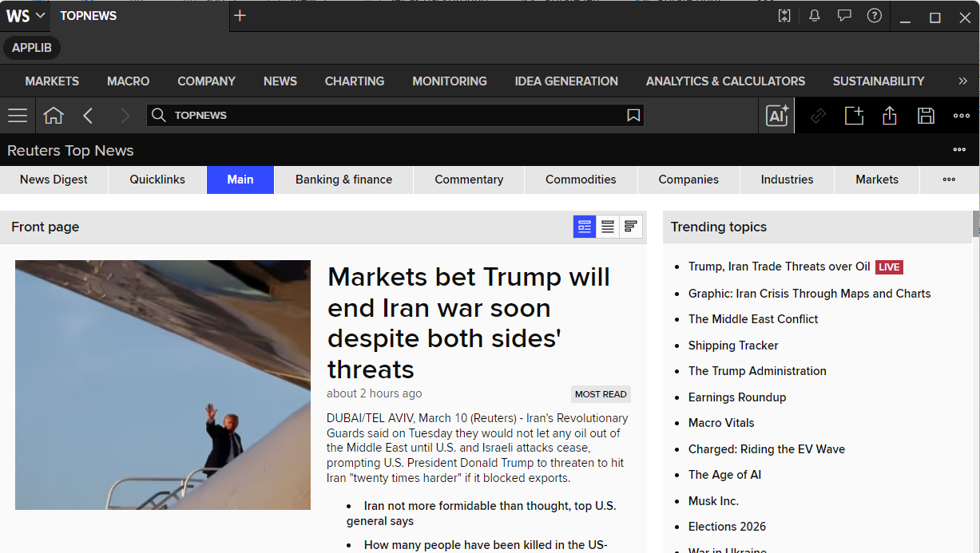The height and width of the screenshot is (553, 980).
Task: Expand more menu items double chevron
Action: pos(962,81)
